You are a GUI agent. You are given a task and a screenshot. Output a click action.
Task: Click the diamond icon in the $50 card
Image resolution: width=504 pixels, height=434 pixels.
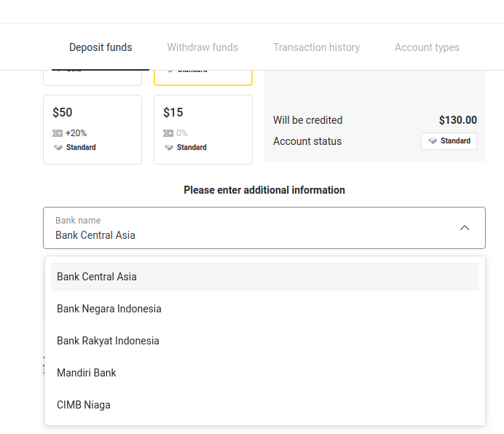coord(58,148)
